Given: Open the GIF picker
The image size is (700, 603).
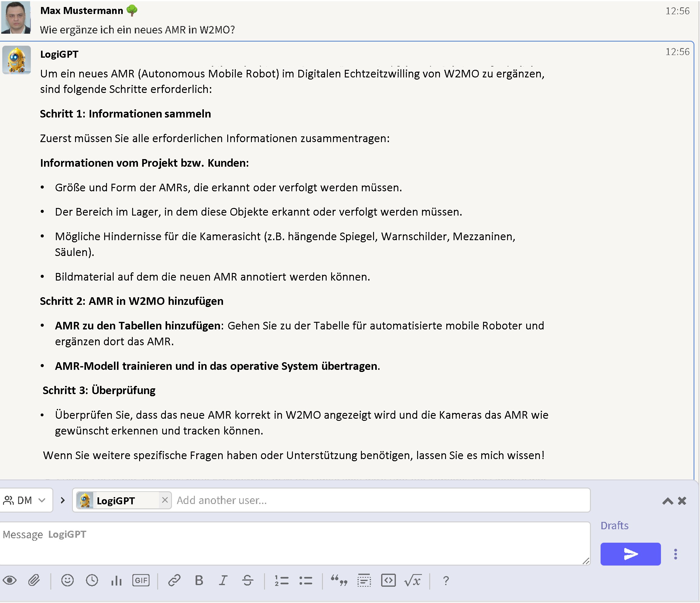Looking at the screenshot, I should coord(141,580).
